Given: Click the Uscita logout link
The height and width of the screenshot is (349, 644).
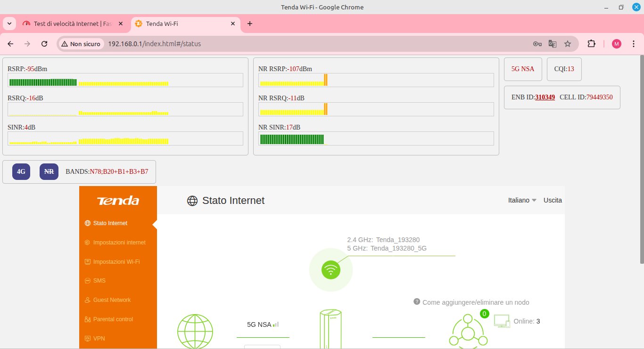Looking at the screenshot, I should pyautogui.click(x=553, y=200).
